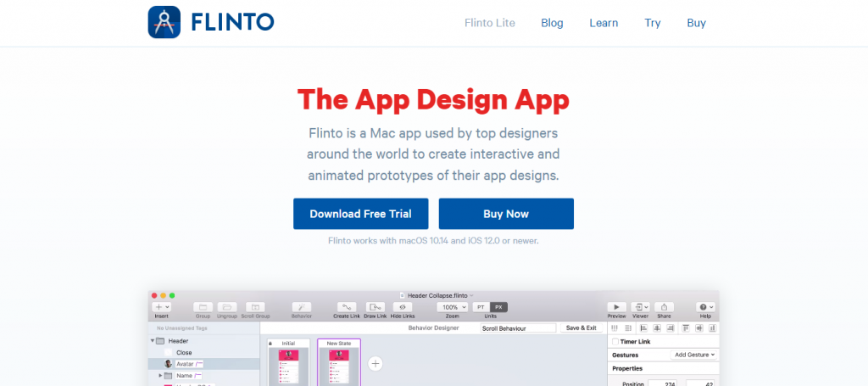Click the Avatar layer thumbnail icon
Viewport: 868px width, 386px height.
click(x=169, y=364)
